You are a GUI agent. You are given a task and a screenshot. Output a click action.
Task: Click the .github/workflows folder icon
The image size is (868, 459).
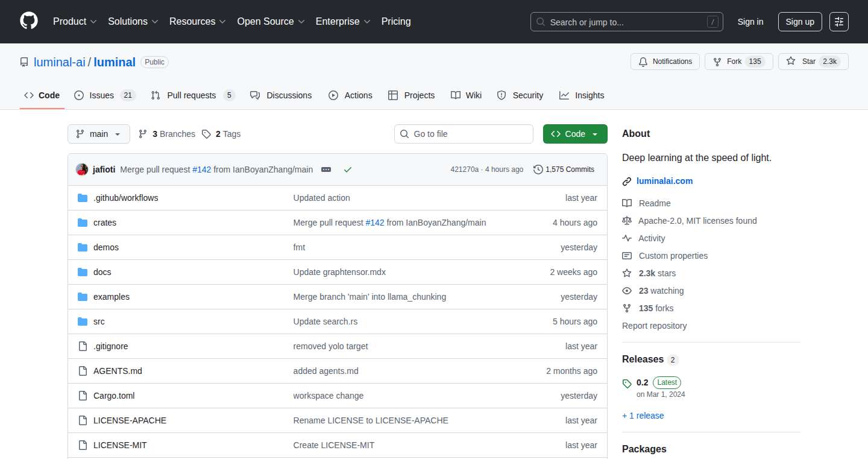point(83,198)
